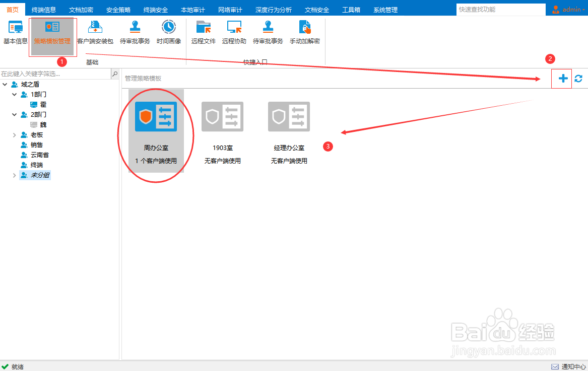588x371 pixels.
Task: Click the filter search magnifier icon
Action: coord(115,74)
